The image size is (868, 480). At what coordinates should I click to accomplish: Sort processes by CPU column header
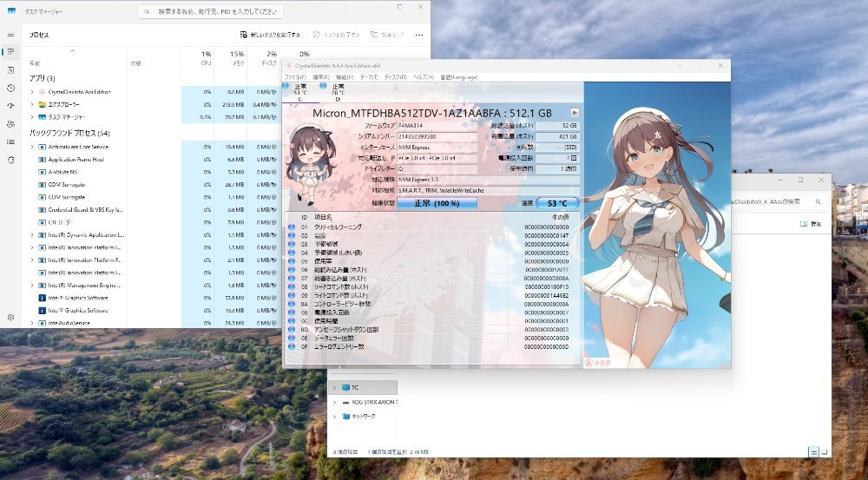click(x=197, y=58)
